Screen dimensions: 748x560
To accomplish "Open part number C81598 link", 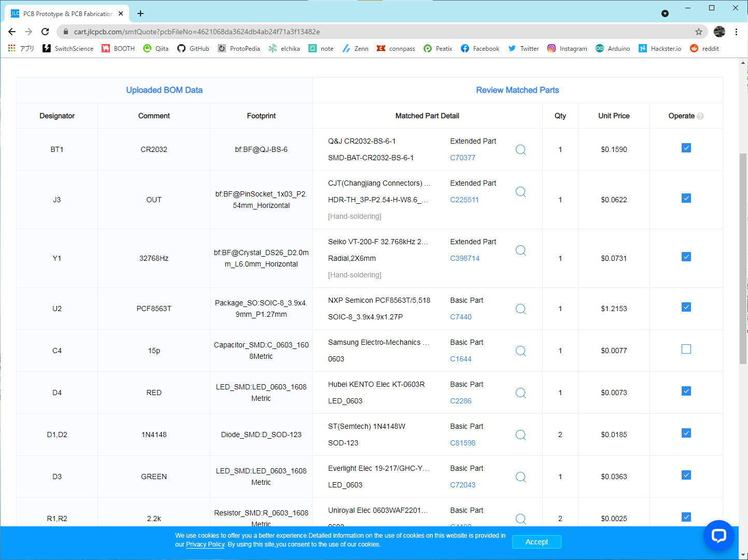I will click(462, 443).
